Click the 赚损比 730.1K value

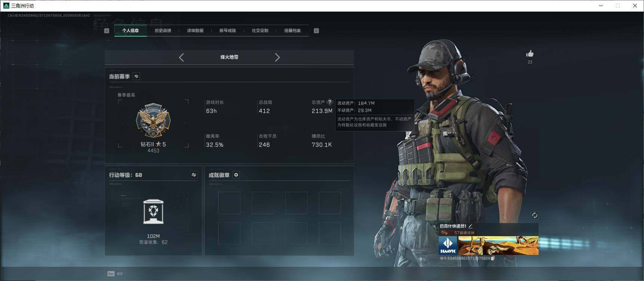coord(322,145)
